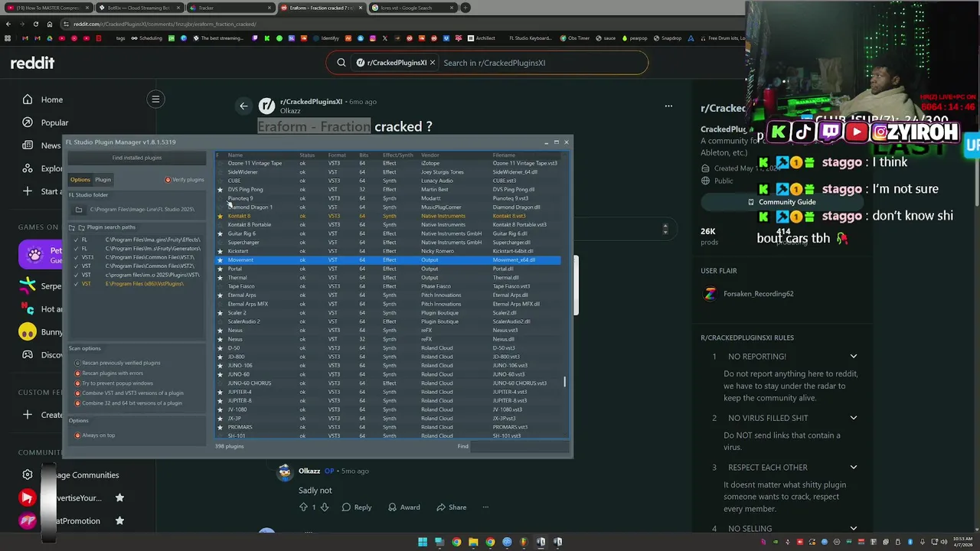This screenshot has height=551, width=980.
Task: Click the reddit logo
Action: (x=32, y=63)
